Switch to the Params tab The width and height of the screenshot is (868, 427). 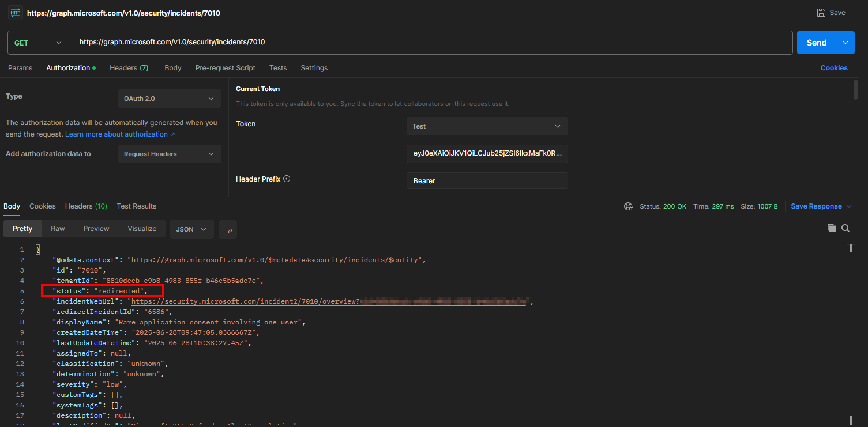pos(20,68)
